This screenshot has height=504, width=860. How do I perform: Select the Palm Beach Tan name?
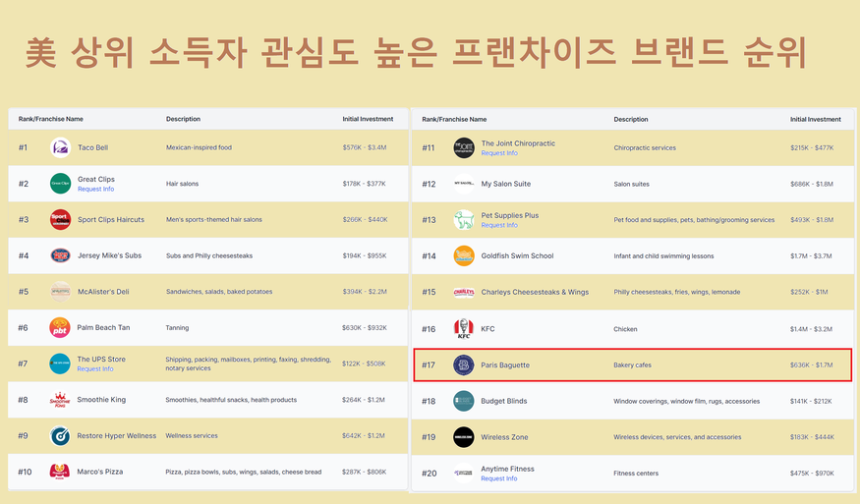103,327
